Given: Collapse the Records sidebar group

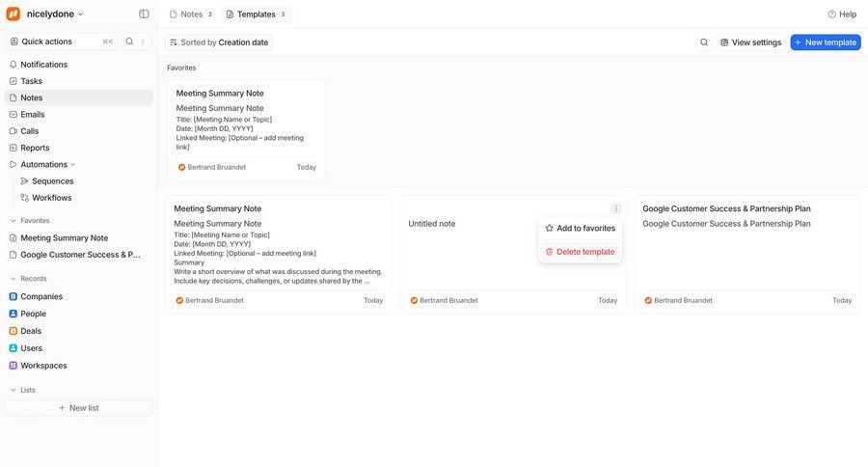Looking at the screenshot, I should pos(14,279).
